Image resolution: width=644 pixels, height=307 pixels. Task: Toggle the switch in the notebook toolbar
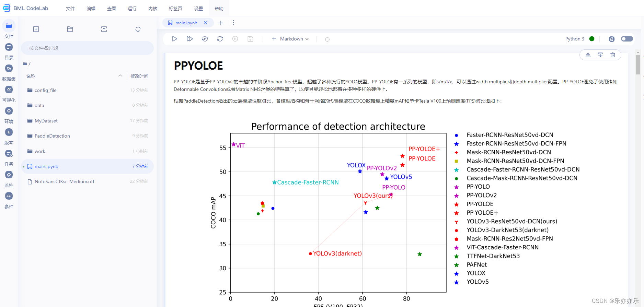(627, 39)
